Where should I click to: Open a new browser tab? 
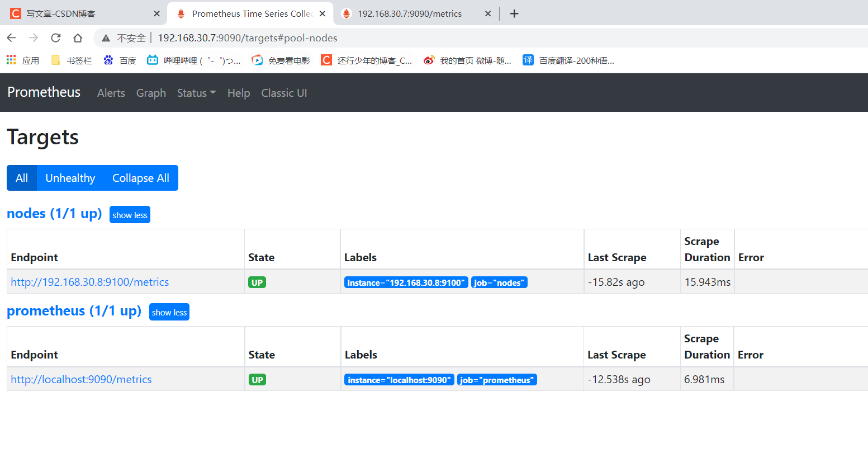coord(514,13)
